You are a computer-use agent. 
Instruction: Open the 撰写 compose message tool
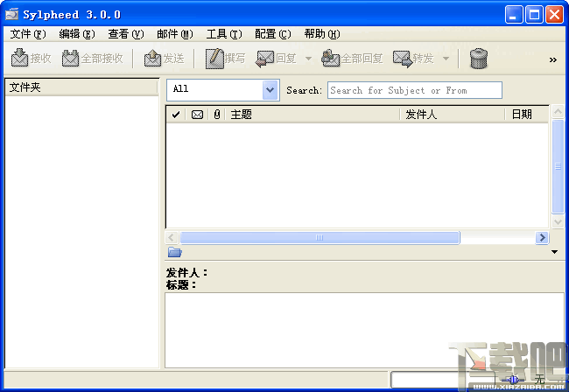pos(214,59)
